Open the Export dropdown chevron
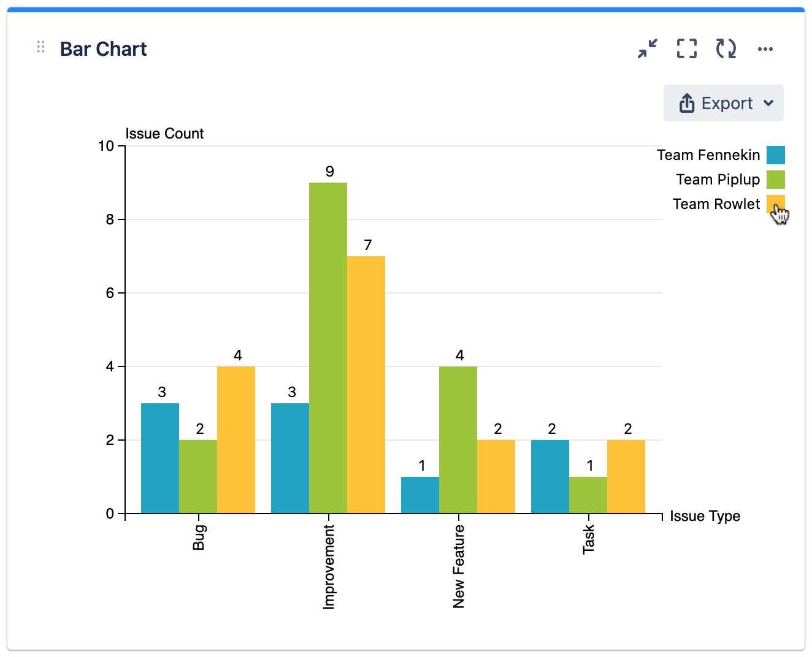 (x=768, y=104)
